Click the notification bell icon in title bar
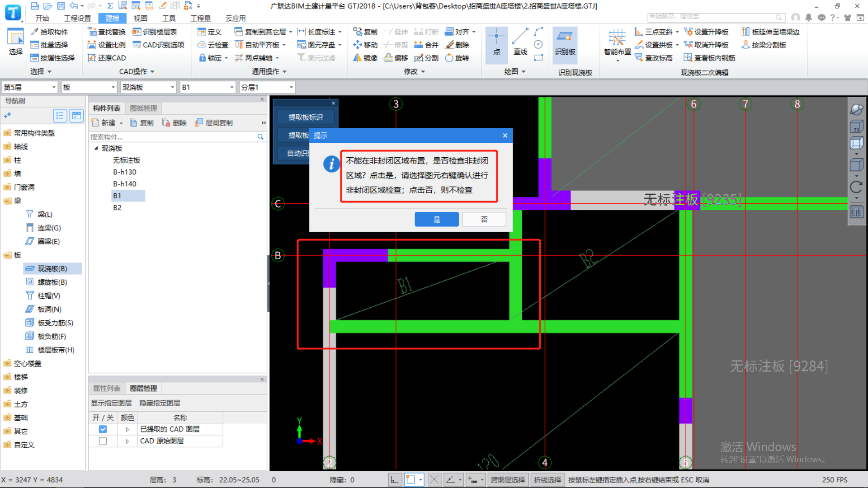This screenshot has height=488, width=868. pyautogui.click(x=808, y=17)
